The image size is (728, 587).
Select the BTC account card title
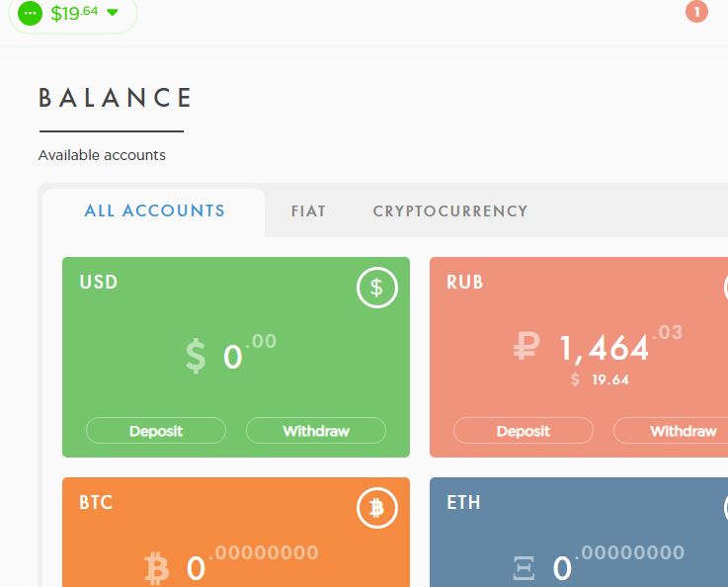pyautogui.click(x=97, y=502)
